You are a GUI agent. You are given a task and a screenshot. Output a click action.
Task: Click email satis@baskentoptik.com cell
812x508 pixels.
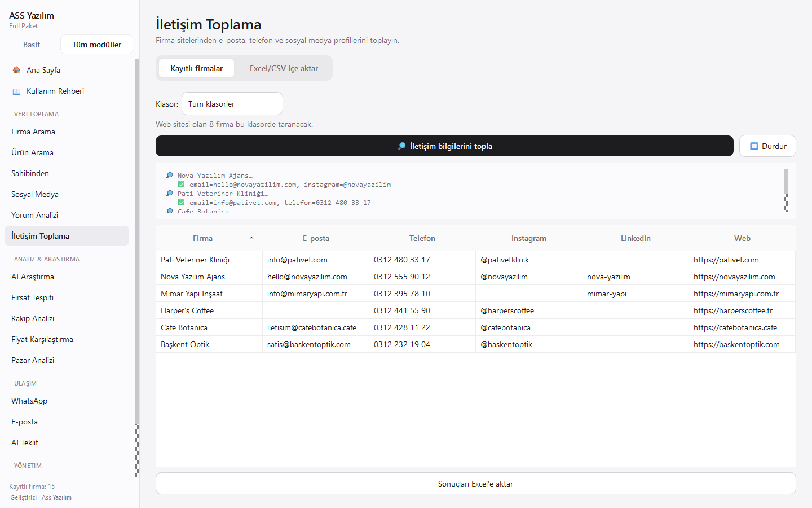pyautogui.click(x=316, y=344)
